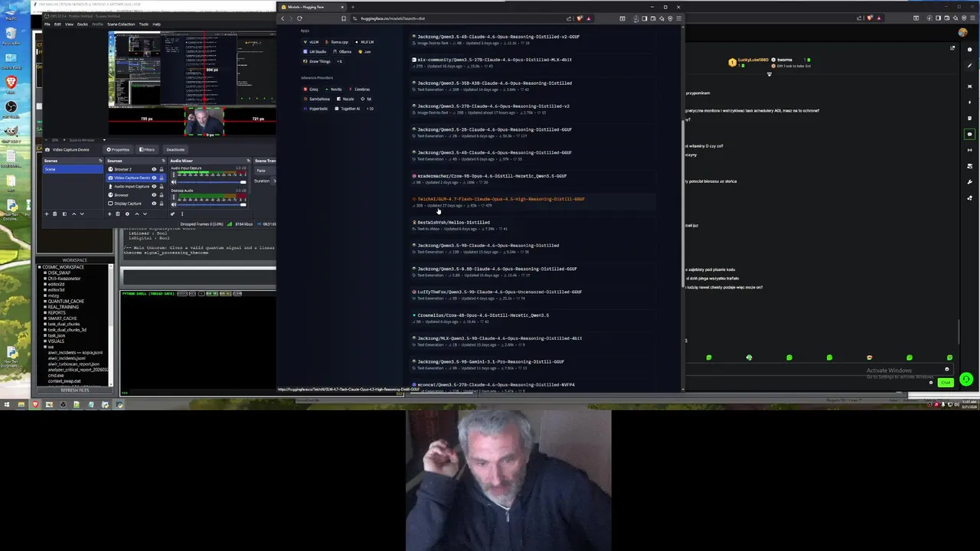Open the OBS Scene Collection menu
Image resolution: width=980 pixels, height=551 pixels.
(121, 24)
